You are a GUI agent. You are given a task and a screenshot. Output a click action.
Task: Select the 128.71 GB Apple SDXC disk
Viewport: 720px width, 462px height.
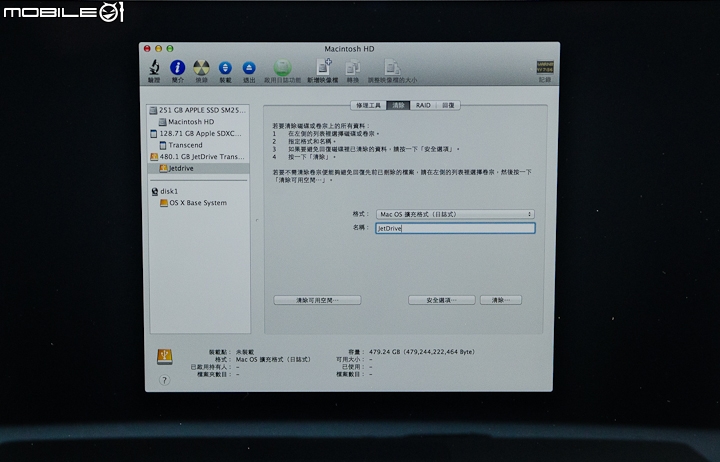pos(198,134)
